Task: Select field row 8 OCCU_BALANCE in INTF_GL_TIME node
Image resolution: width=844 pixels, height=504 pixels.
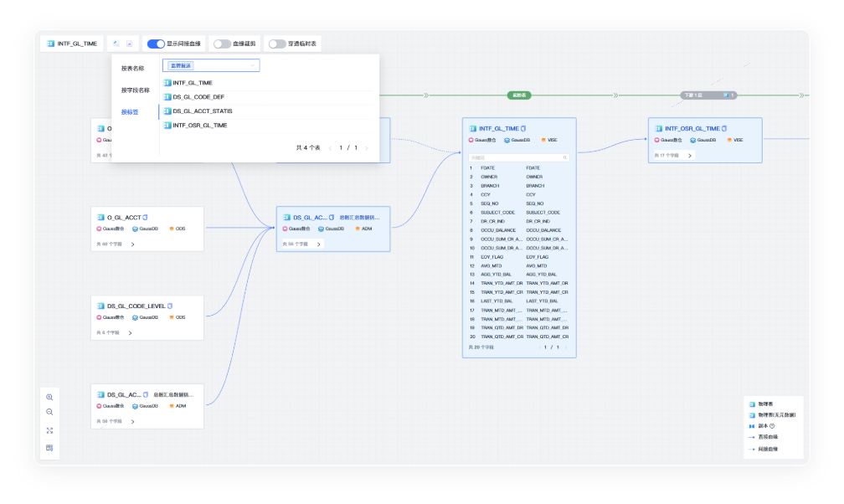Action: [x=519, y=230]
